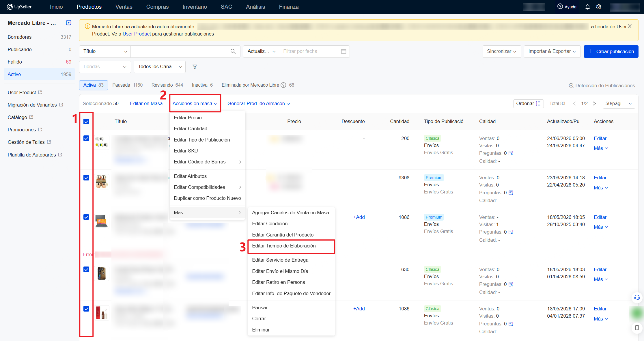Click the search magnifier icon
The height and width of the screenshot is (341, 644).
tap(233, 51)
